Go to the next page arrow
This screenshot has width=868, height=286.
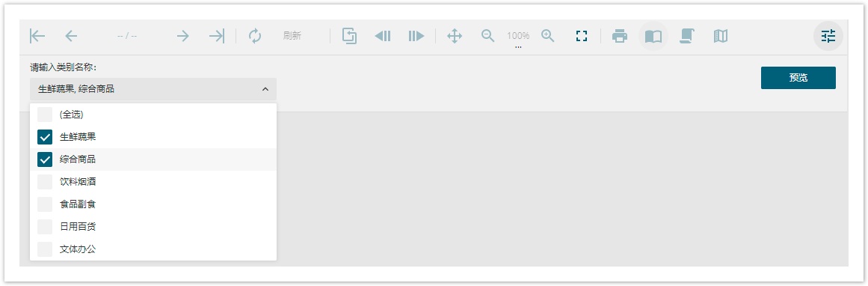pyautogui.click(x=182, y=36)
